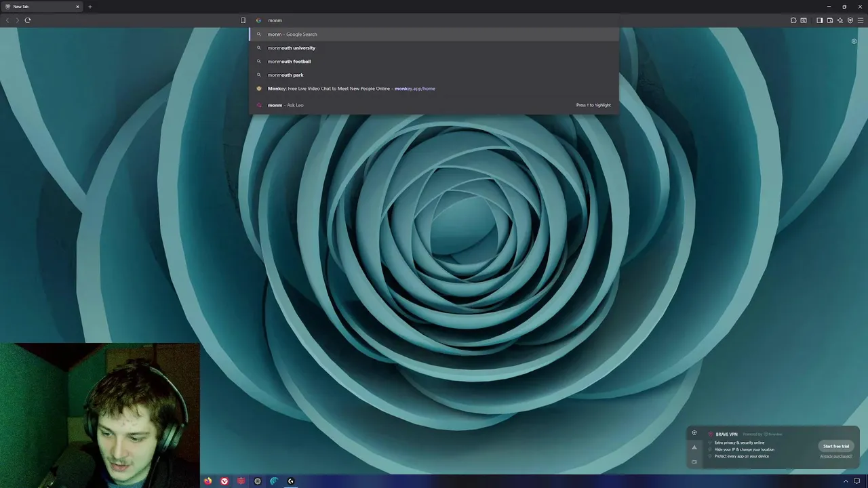Choose the 'monmouth football' suggestion
Screen dimensions: 868x488
434,61
